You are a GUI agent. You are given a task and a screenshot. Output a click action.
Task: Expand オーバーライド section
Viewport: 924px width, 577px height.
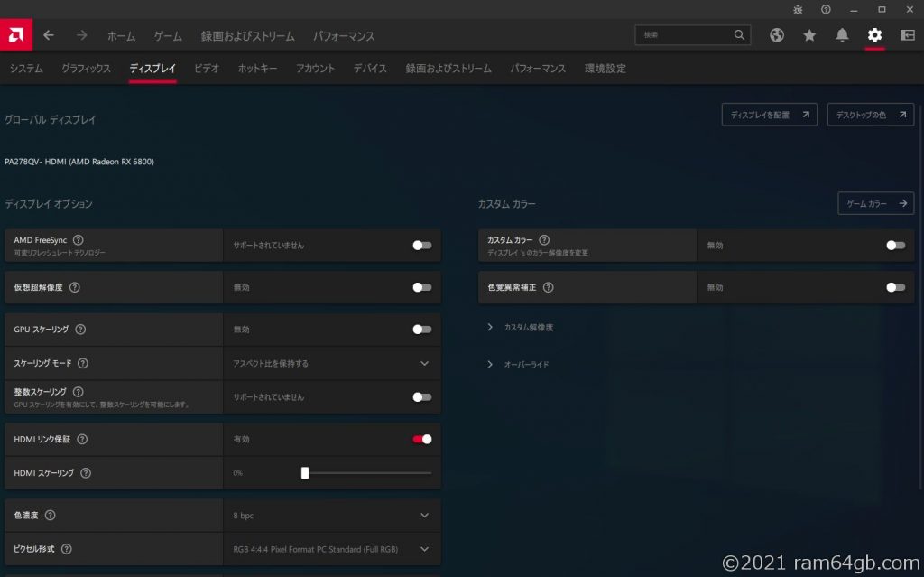[518, 365]
